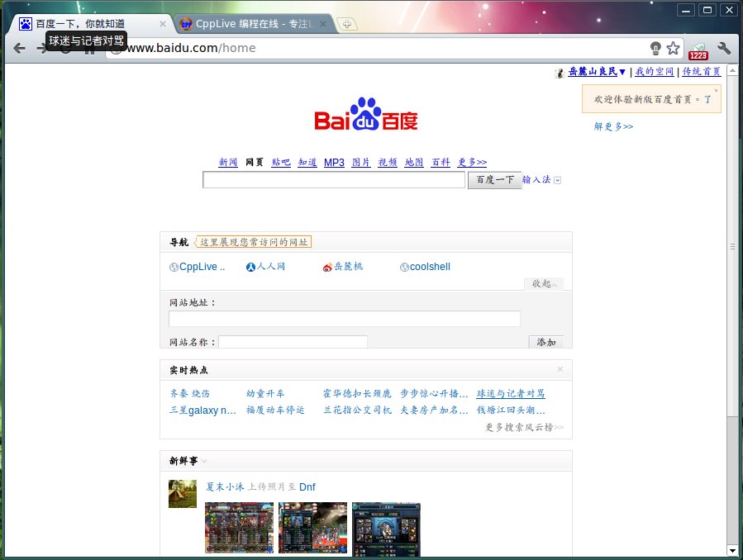Open the 输入法 dropdown
The width and height of the screenshot is (743, 560).
click(557, 180)
